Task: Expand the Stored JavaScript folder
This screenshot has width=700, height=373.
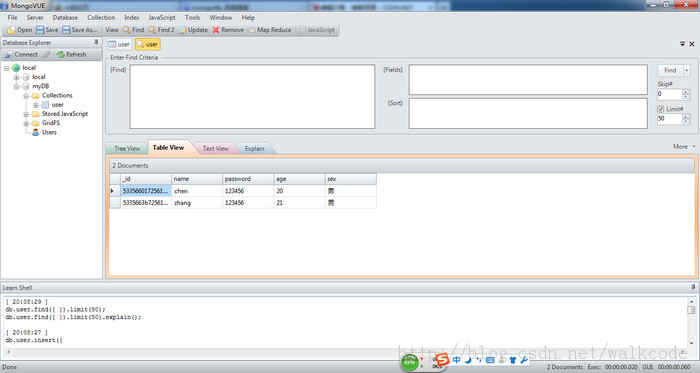Action: [x=26, y=114]
